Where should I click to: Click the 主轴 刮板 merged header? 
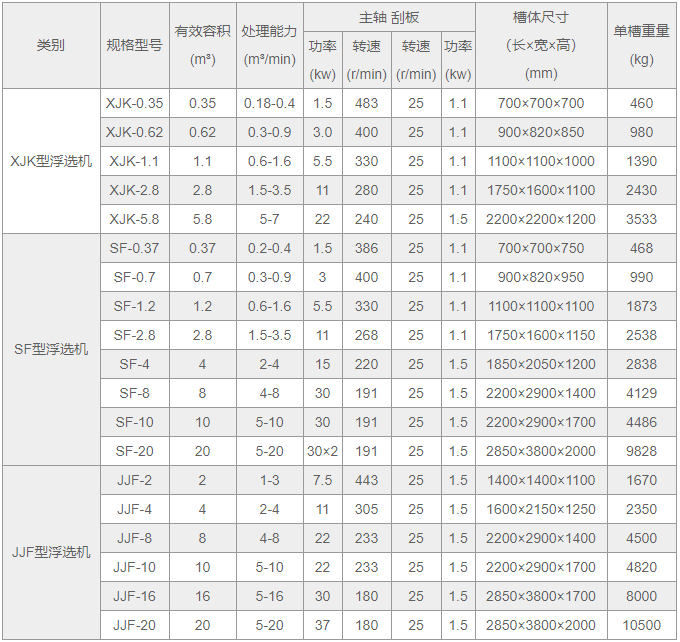click(389, 17)
